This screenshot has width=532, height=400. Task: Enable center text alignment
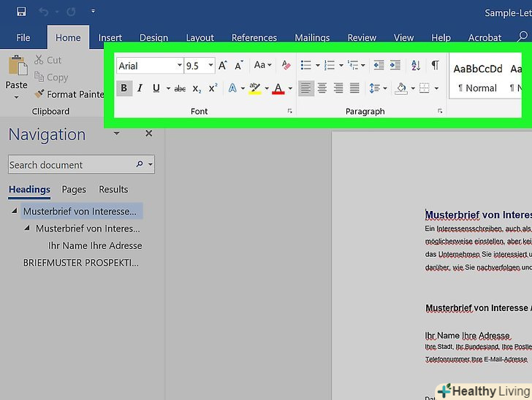click(x=322, y=88)
